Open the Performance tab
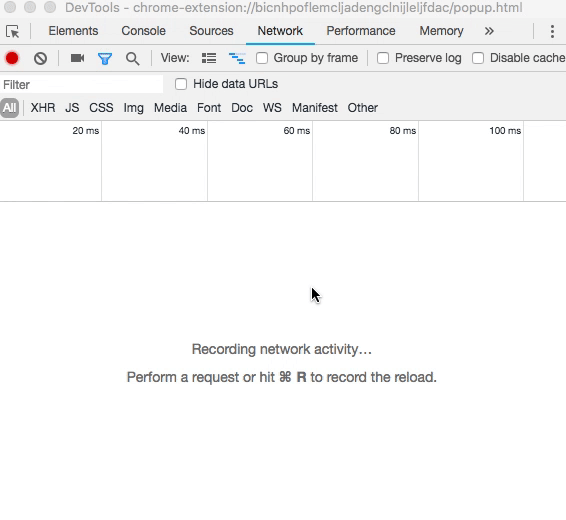 (361, 31)
